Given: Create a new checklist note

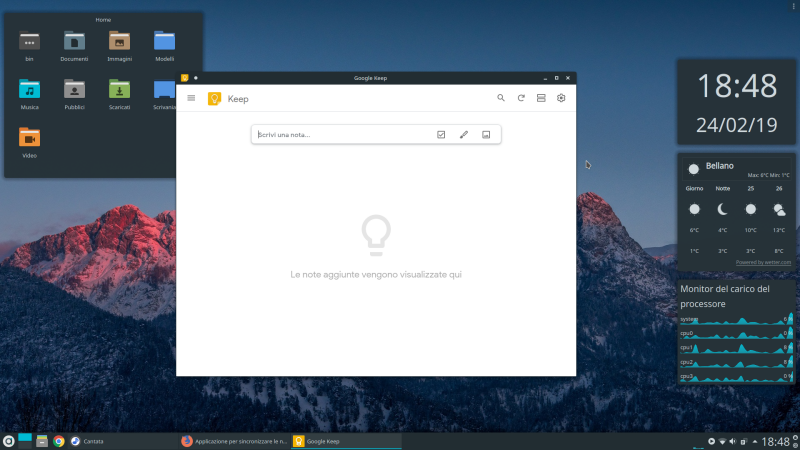Looking at the screenshot, I should 441,135.
